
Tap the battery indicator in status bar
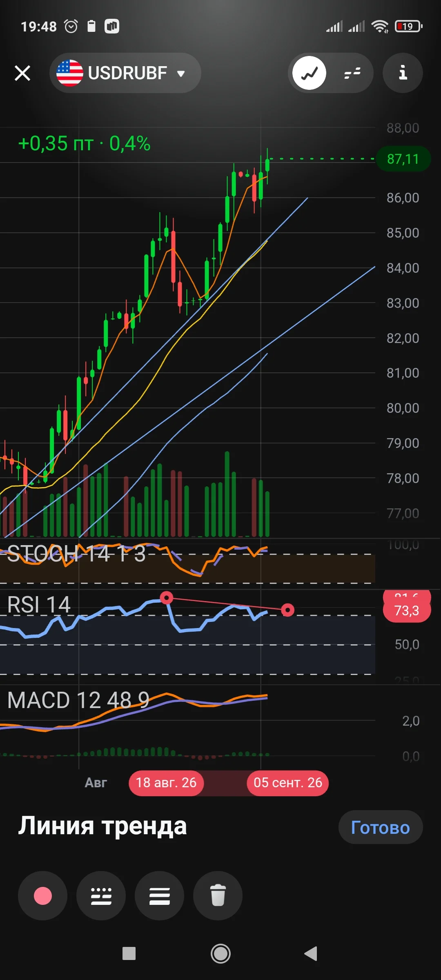pyautogui.click(x=408, y=27)
